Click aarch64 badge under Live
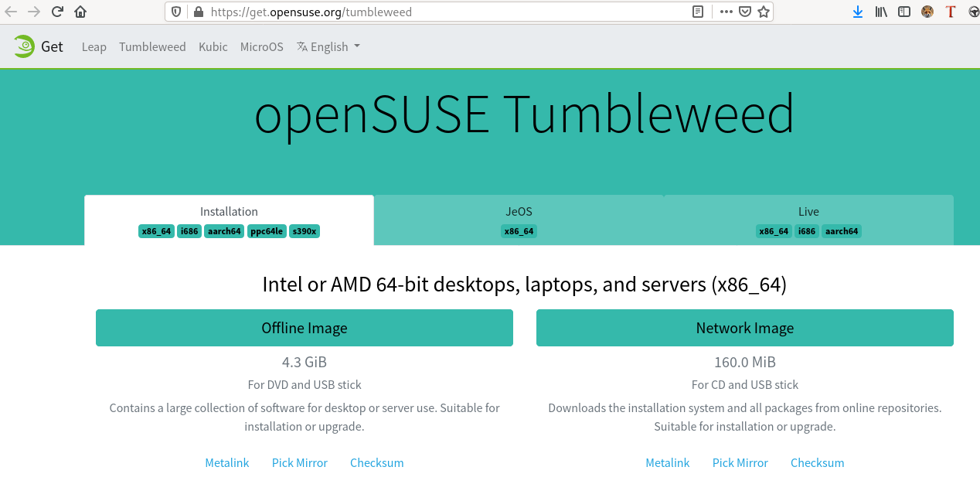 842,231
